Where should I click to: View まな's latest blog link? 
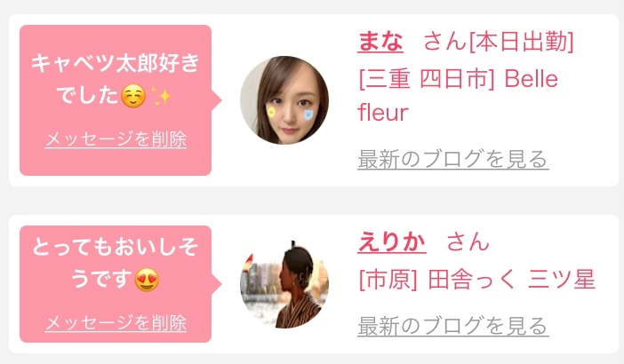453,159
